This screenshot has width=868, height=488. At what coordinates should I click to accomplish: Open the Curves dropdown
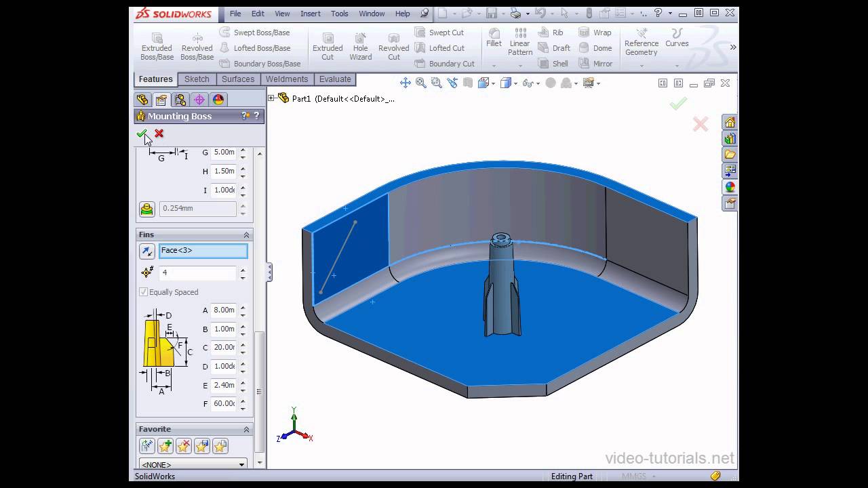click(677, 66)
